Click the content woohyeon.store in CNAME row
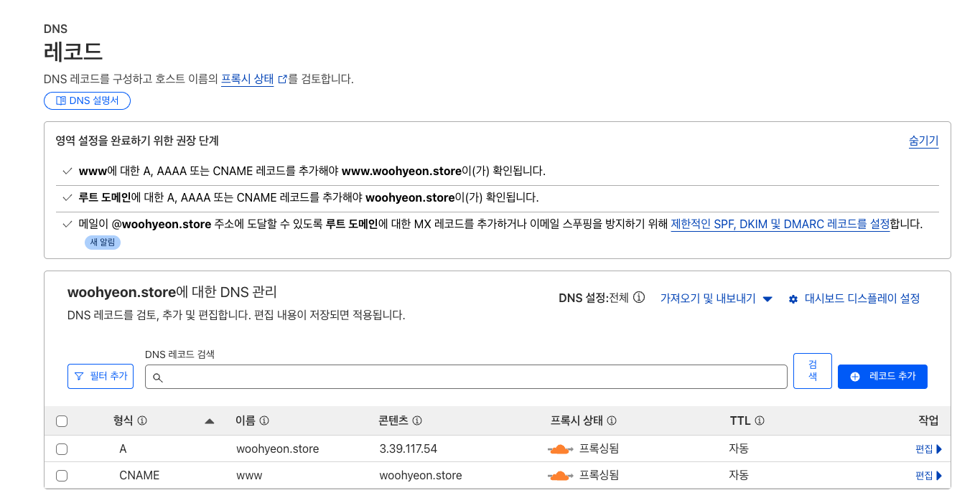Screen dimensions: 980x498 [x=421, y=476]
